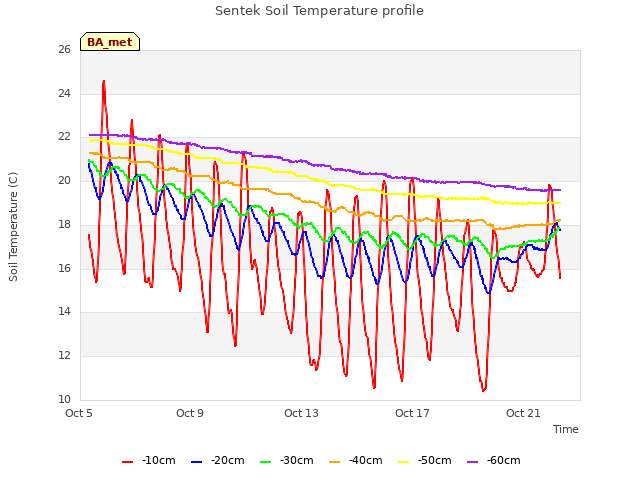Click the 20 y-axis tick label
This screenshot has width=640, height=480.
point(64,181)
